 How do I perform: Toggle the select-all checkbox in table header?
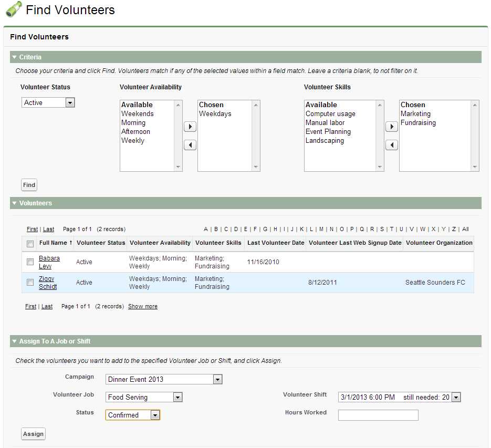click(30, 243)
